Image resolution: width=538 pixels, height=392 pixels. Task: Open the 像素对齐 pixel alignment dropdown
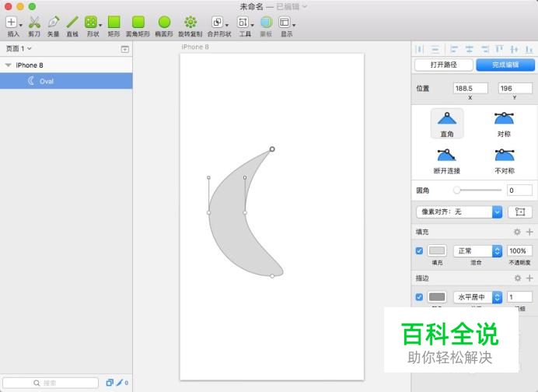click(459, 212)
